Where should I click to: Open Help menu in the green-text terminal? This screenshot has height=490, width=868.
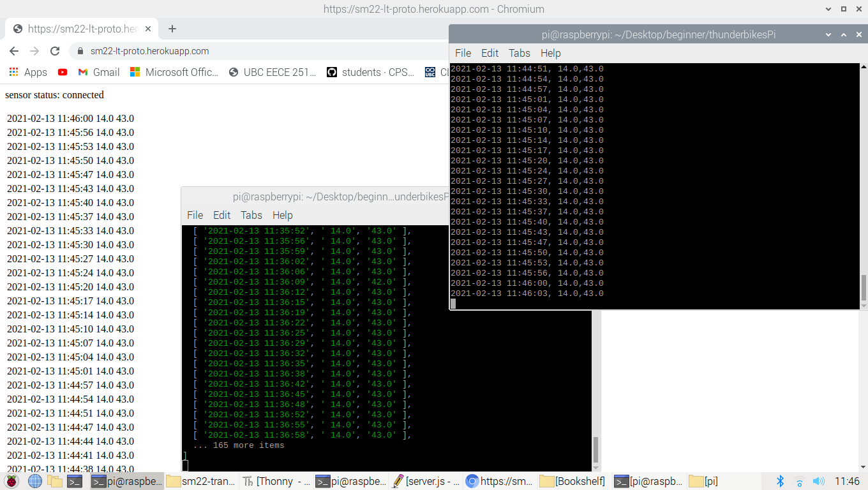[282, 215]
